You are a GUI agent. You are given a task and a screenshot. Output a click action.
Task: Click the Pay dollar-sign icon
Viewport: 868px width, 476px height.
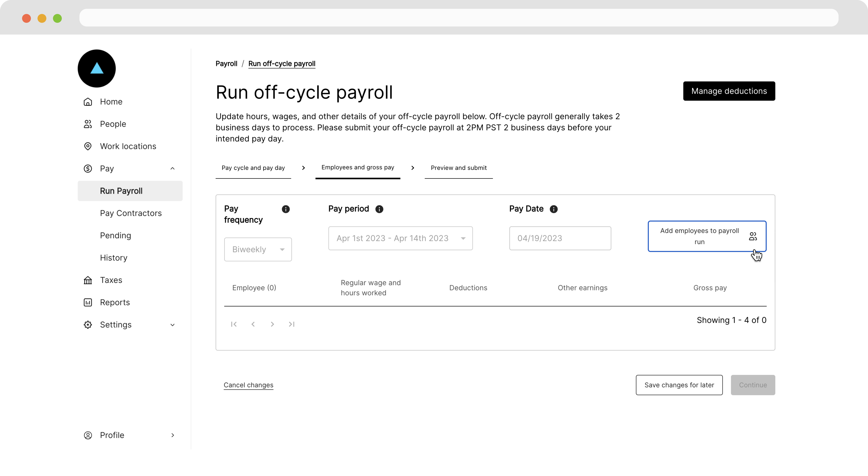[x=88, y=168]
